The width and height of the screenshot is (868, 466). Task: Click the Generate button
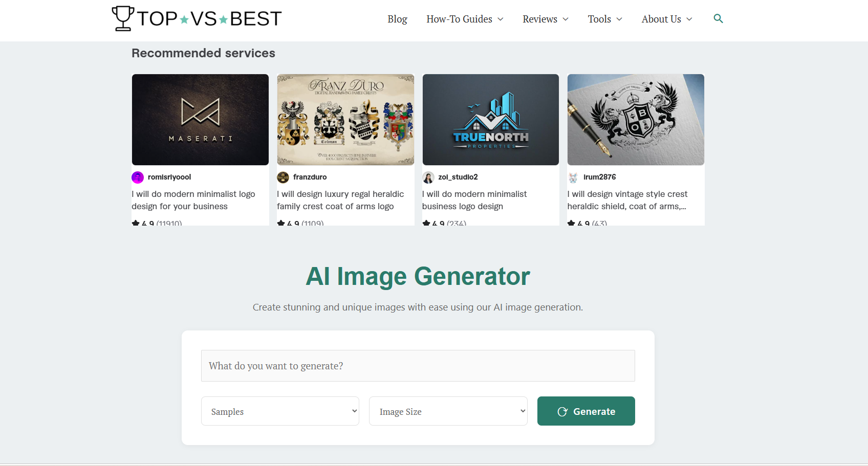[x=586, y=411]
